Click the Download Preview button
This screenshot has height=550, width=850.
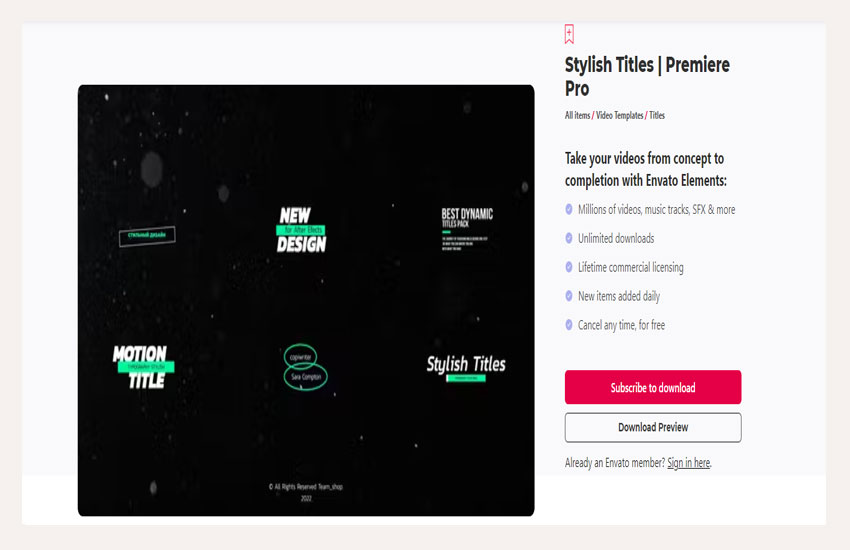coord(653,428)
